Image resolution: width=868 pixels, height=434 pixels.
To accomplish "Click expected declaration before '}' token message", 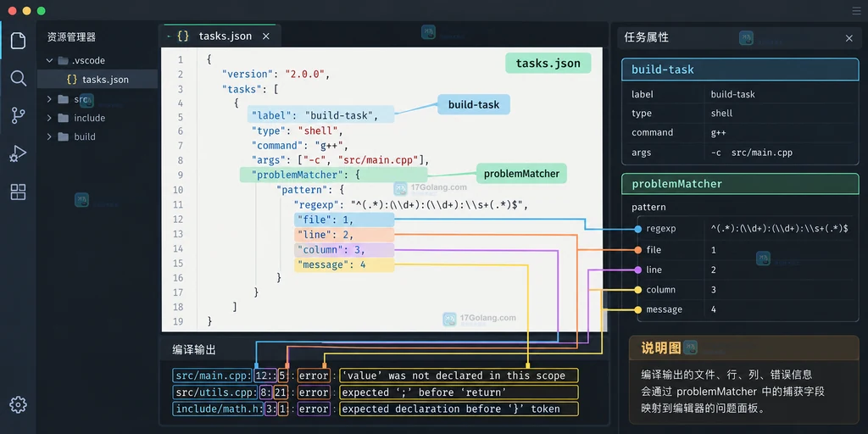I will coord(459,409).
